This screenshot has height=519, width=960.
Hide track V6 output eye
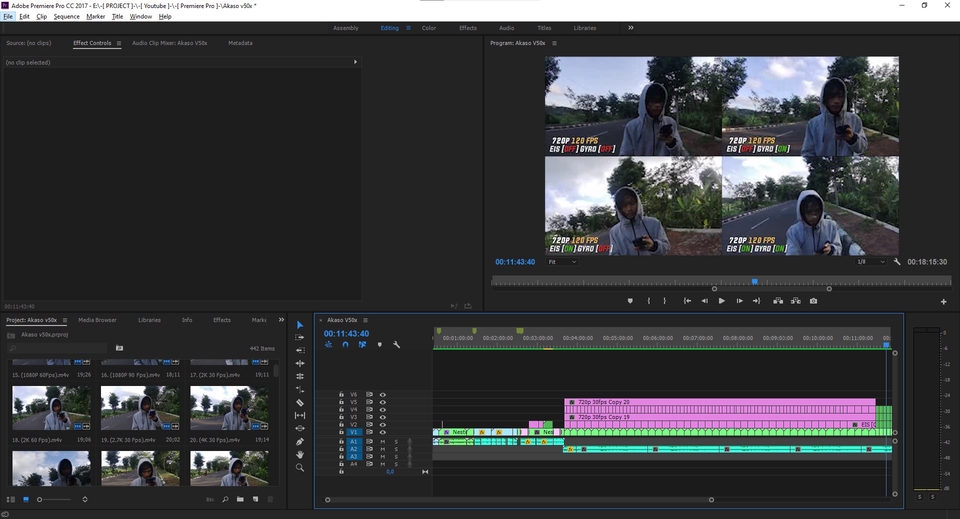pos(383,395)
